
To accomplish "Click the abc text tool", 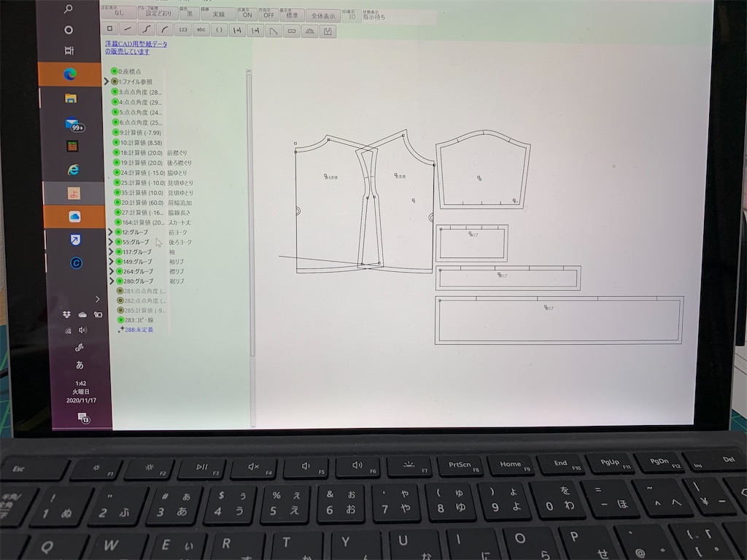I will [x=201, y=29].
